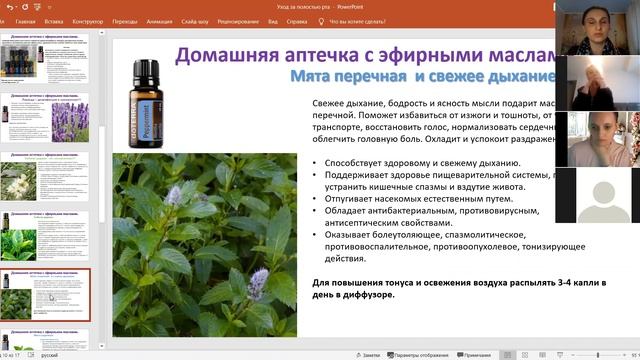Screen dimensions: 640x360
Task: Open the Справка tab
Action: coord(297,22)
